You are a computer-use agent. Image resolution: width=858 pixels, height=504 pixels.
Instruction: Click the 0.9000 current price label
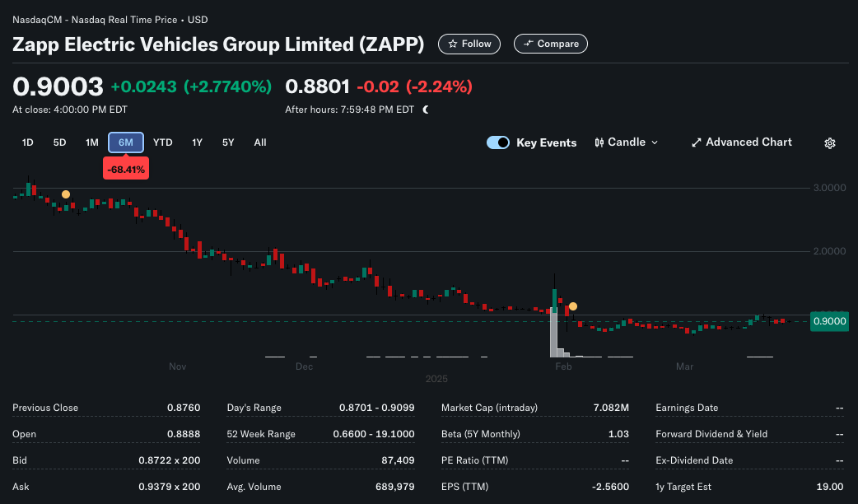[x=829, y=321]
